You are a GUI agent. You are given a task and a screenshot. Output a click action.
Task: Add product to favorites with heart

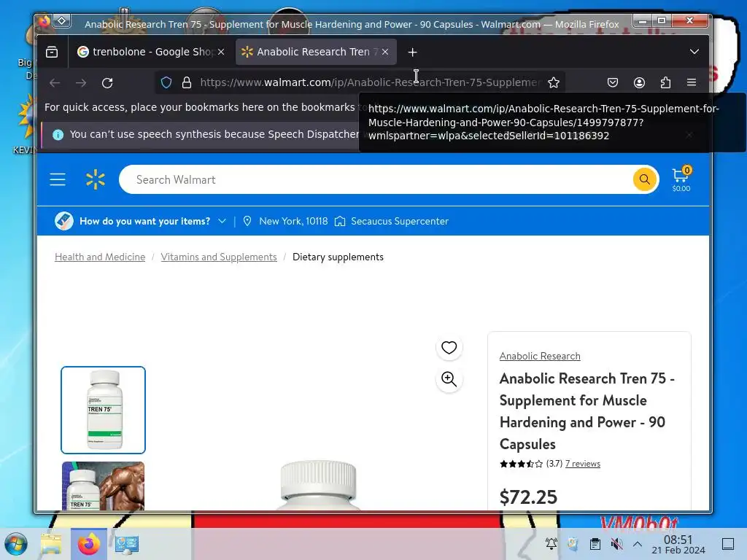449,348
